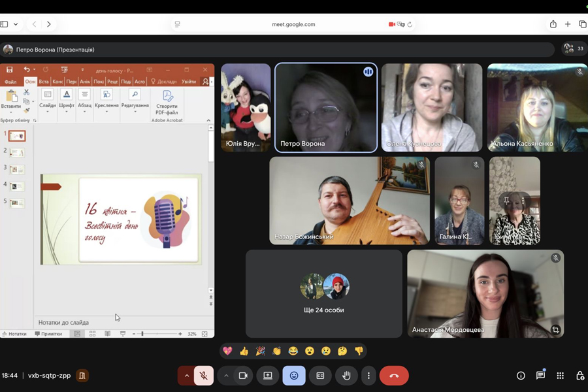Click the Увійти sign-in link
The width and height of the screenshot is (588, 392).
tap(189, 82)
